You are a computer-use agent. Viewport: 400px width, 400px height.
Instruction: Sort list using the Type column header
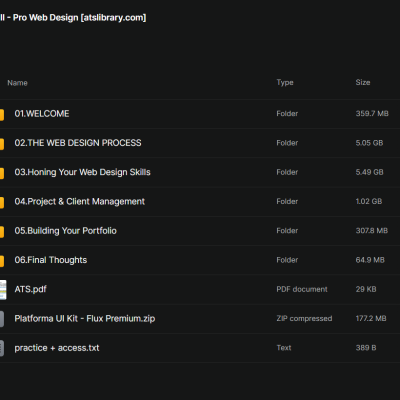tap(285, 82)
